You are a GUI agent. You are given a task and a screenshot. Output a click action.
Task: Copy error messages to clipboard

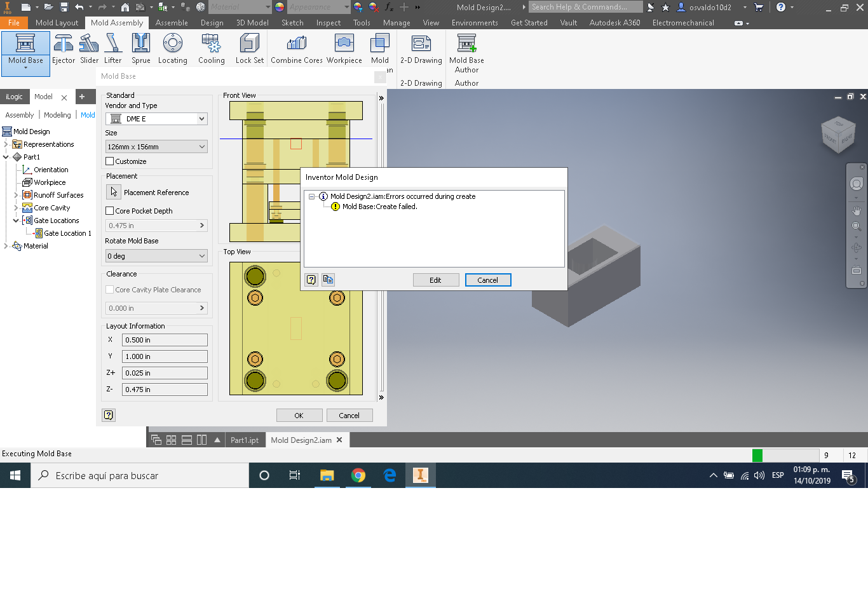pos(328,280)
